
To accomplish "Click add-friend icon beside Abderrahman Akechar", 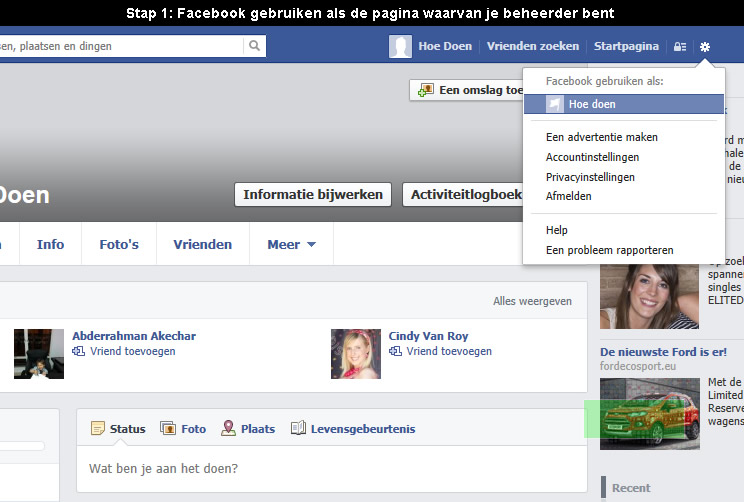I will click(78, 351).
